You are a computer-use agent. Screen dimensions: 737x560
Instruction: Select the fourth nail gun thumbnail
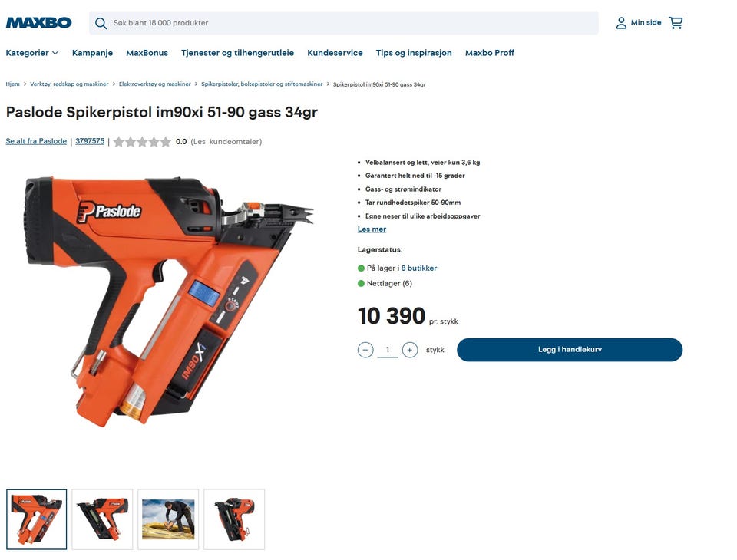[x=234, y=519]
